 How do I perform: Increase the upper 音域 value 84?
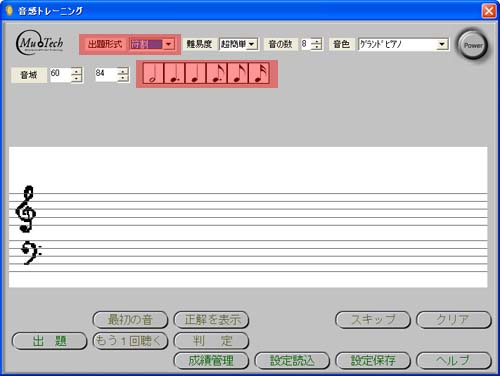(123, 70)
